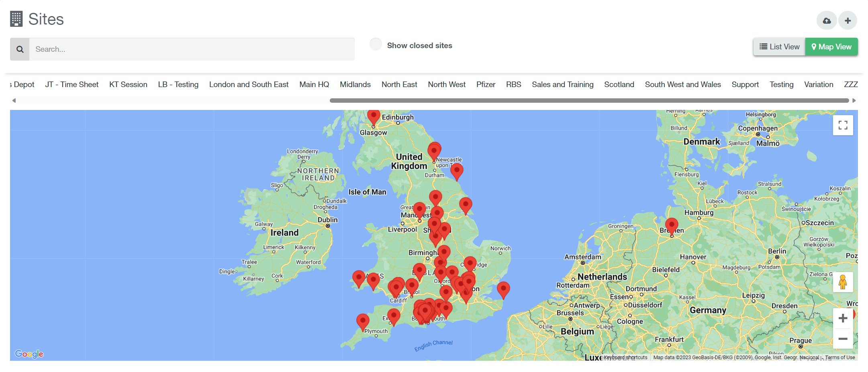This screenshot has height=372, width=868.
Task: Select the site marker near Plymouth
Action: click(x=363, y=322)
